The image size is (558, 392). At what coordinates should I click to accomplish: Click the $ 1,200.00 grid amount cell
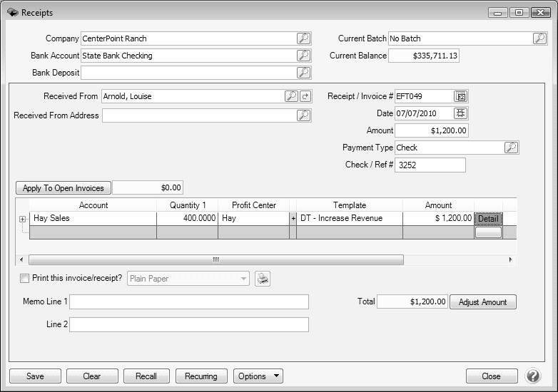[x=438, y=218]
